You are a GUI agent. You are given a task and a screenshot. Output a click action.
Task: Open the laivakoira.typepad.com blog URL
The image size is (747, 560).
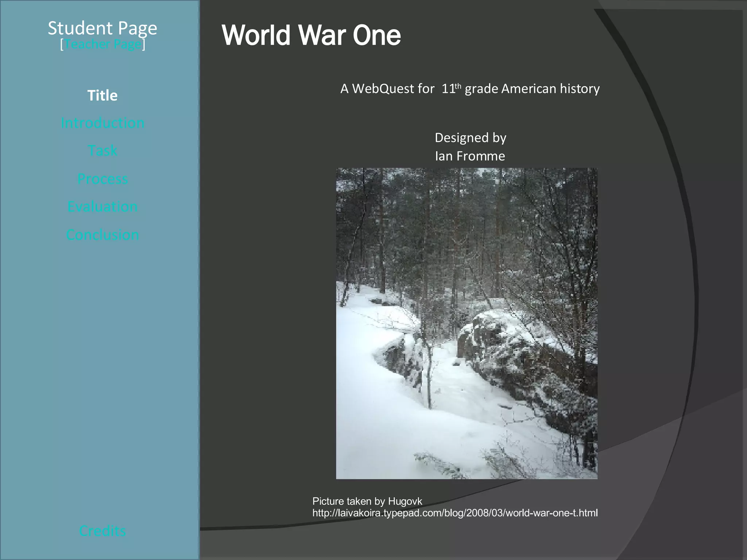(455, 513)
